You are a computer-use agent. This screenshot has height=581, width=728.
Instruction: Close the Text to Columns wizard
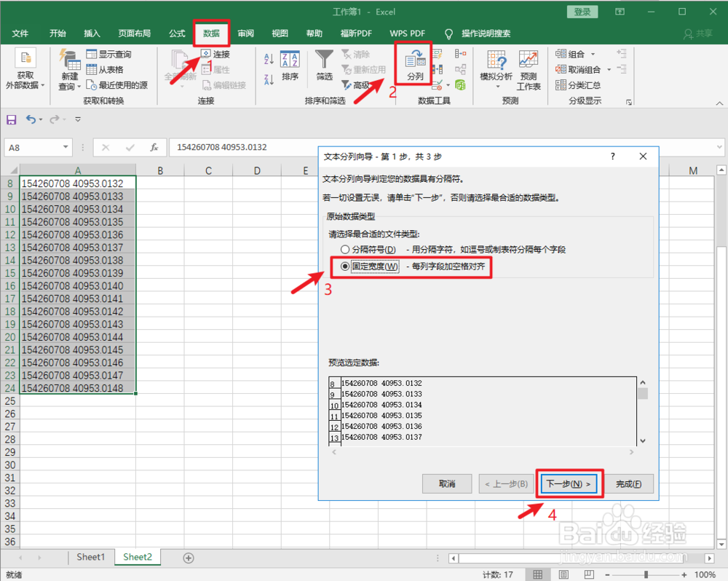pos(643,157)
